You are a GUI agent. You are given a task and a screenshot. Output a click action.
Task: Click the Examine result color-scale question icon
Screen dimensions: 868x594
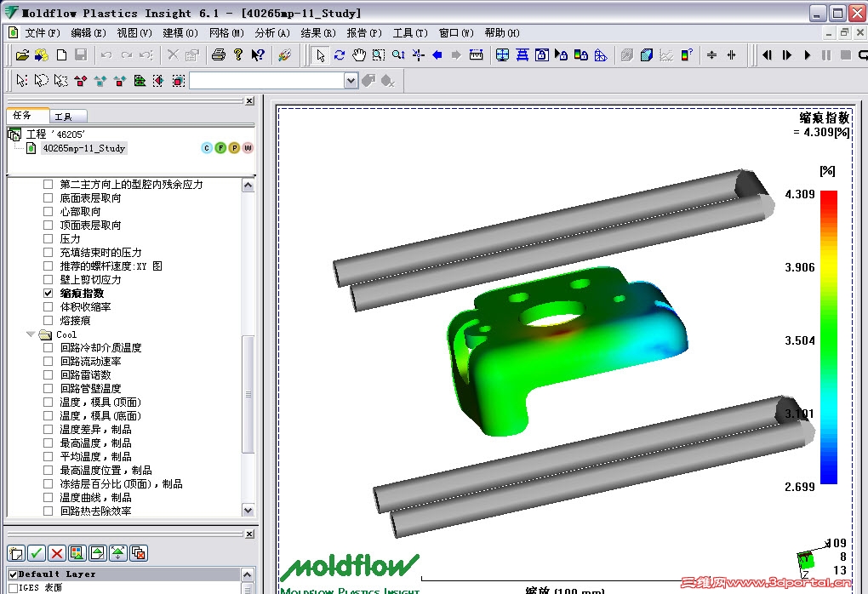click(x=687, y=54)
